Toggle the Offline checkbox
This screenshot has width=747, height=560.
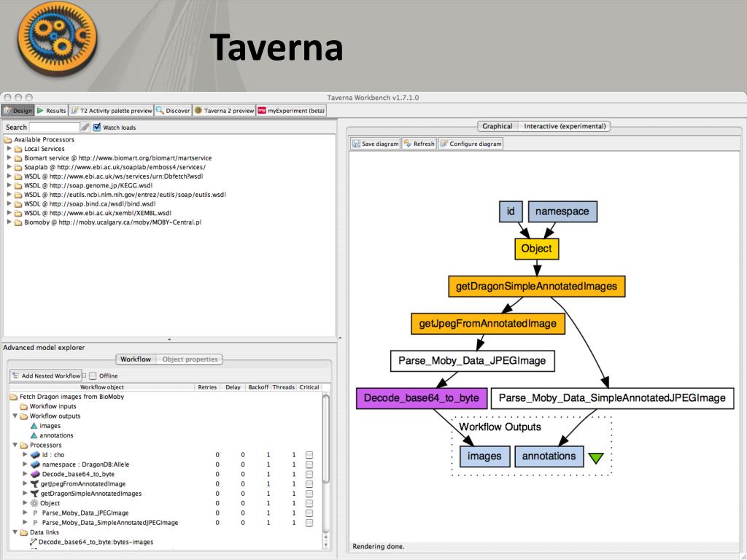93,376
